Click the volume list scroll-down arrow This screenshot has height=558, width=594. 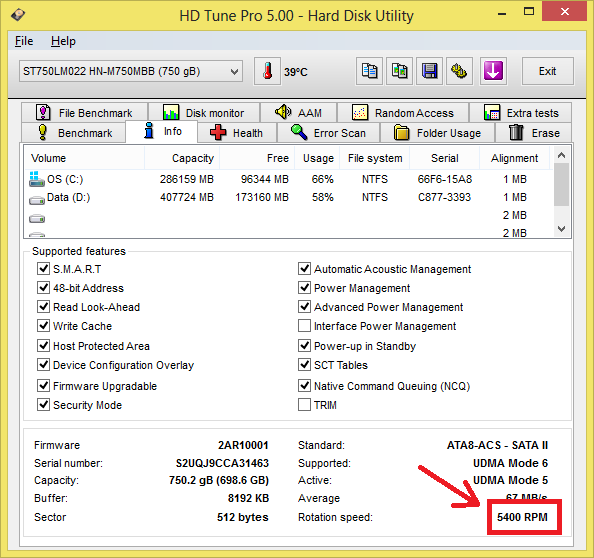click(561, 229)
